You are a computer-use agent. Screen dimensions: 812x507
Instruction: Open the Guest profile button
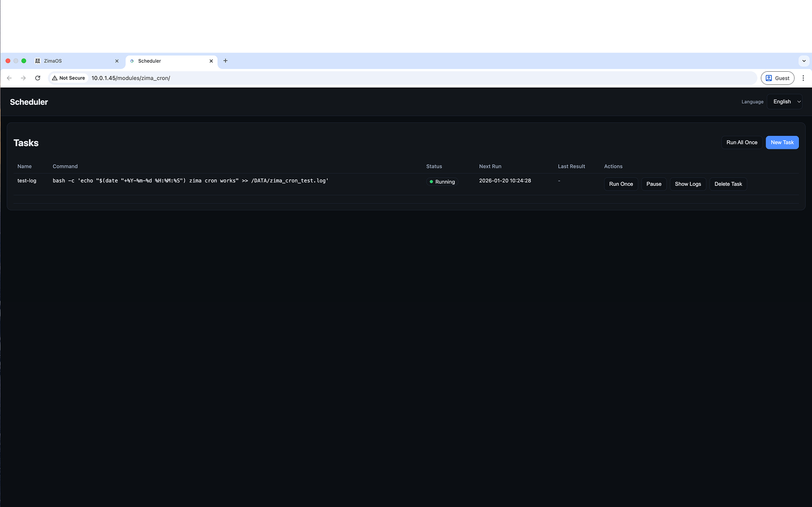click(777, 78)
